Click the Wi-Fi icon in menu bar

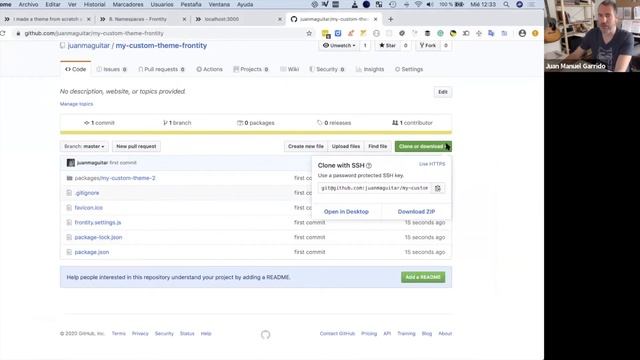pos(418,4)
